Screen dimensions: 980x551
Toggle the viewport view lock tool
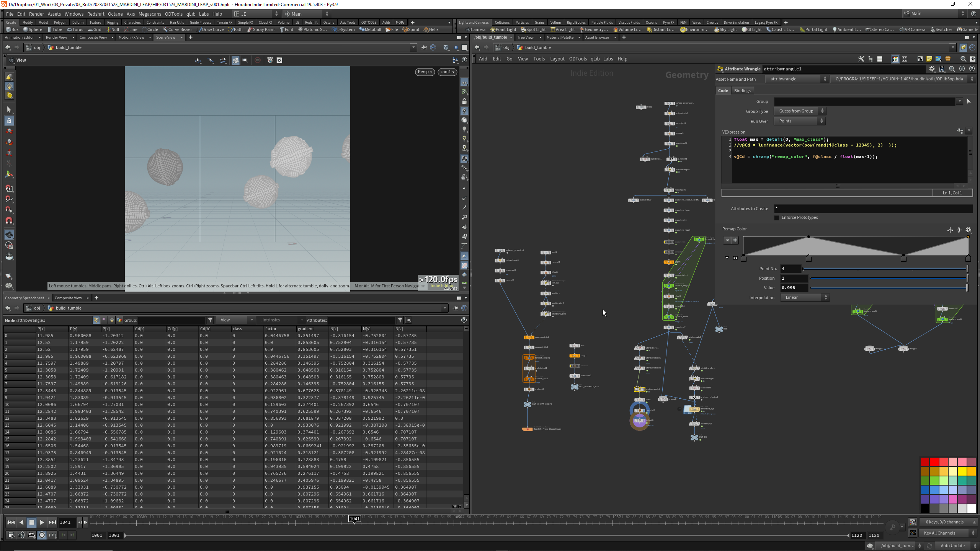9,121
